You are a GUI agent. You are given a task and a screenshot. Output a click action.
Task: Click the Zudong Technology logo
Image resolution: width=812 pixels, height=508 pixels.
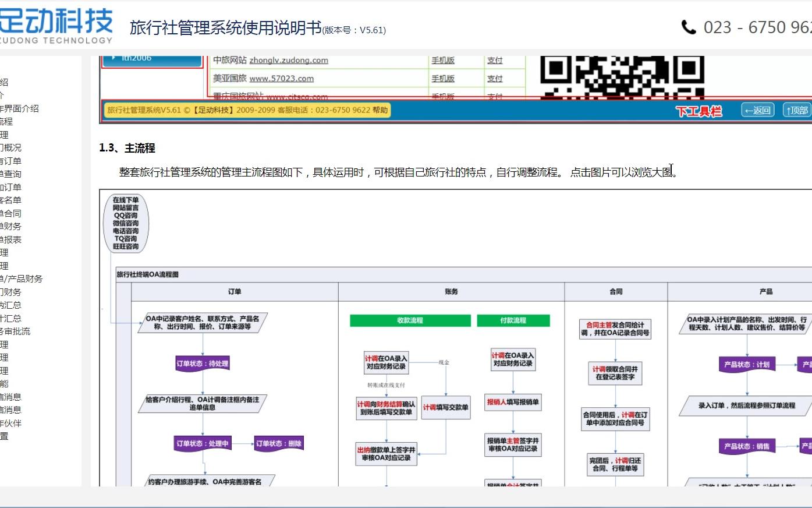point(56,23)
